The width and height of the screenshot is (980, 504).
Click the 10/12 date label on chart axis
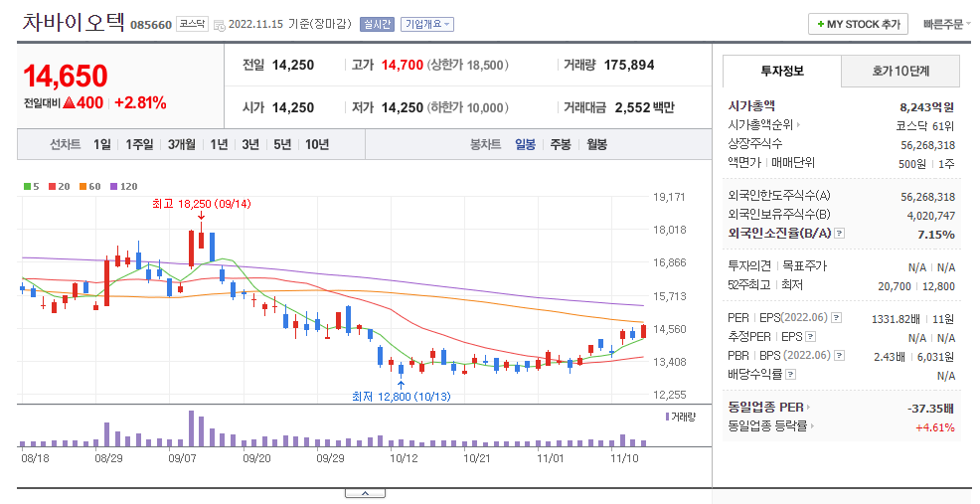(x=404, y=458)
